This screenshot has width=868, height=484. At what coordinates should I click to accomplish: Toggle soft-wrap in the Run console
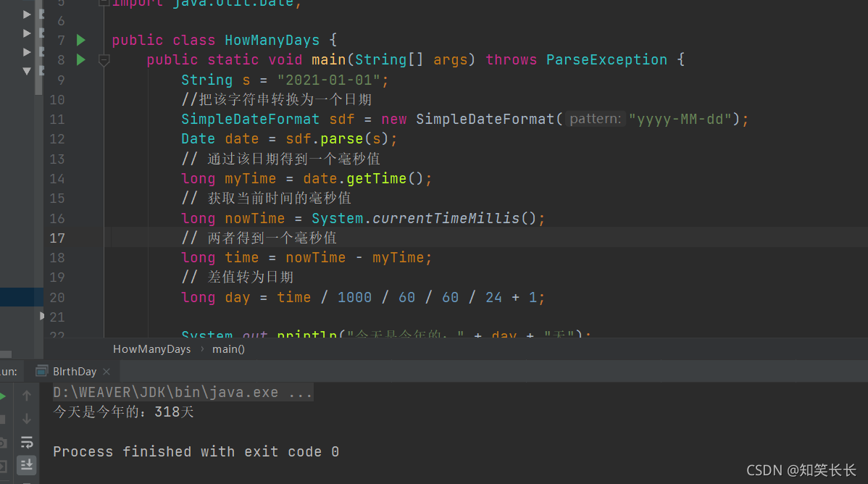(x=27, y=441)
